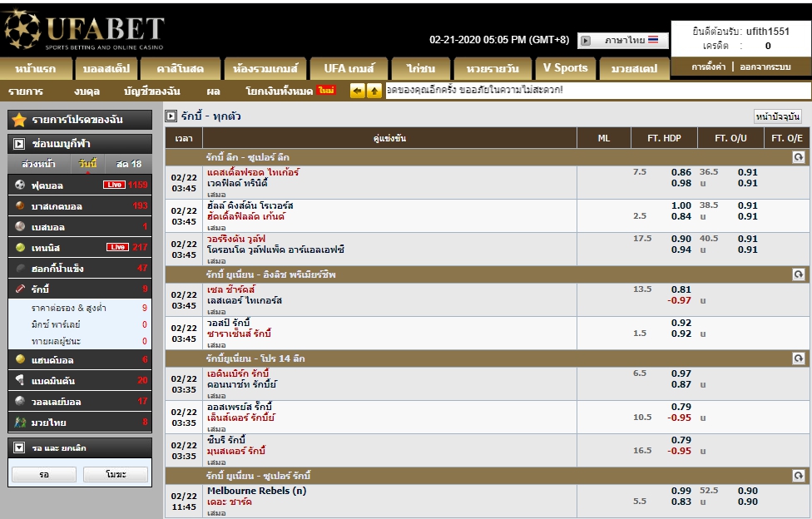Click the baseball sport icon
Image resolution: width=812 pixels, height=519 pixels.
[x=20, y=226]
